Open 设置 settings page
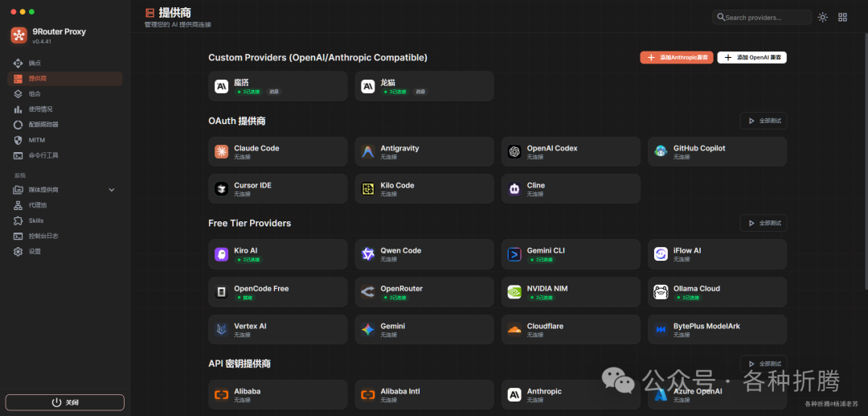 pos(65,252)
